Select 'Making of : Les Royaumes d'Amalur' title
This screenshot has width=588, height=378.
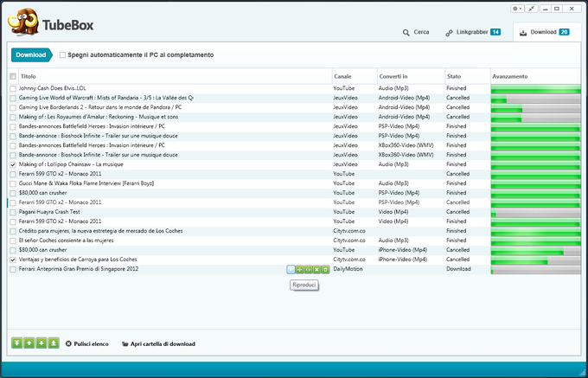point(99,117)
